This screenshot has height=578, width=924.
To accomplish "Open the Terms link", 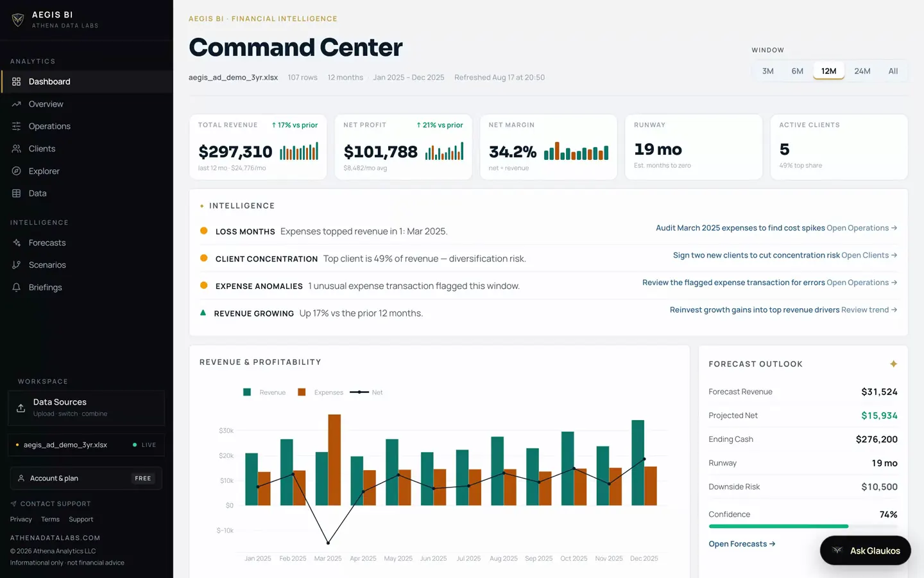I will click(50, 520).
